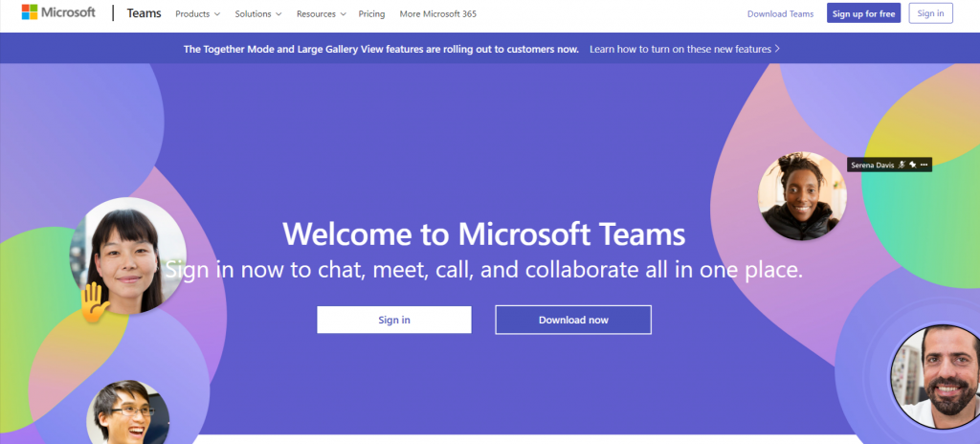Click the Serena Davis muted microphone icon
Image resolution: width=980 pixels, height=444 pixels.
902,166
